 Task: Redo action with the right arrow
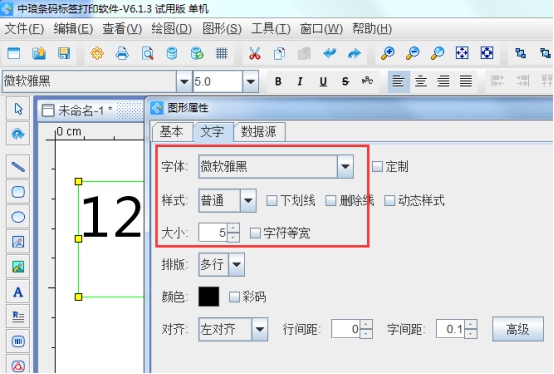[x=354, y=54]
